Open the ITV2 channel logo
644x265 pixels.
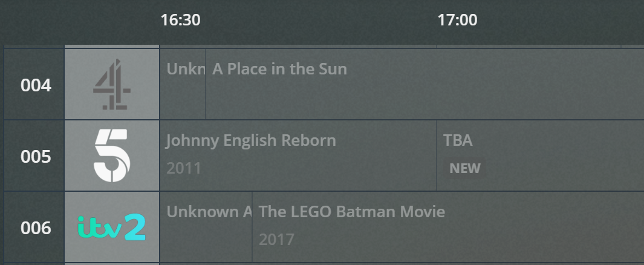pyautogui.click(x=112, y=227)
